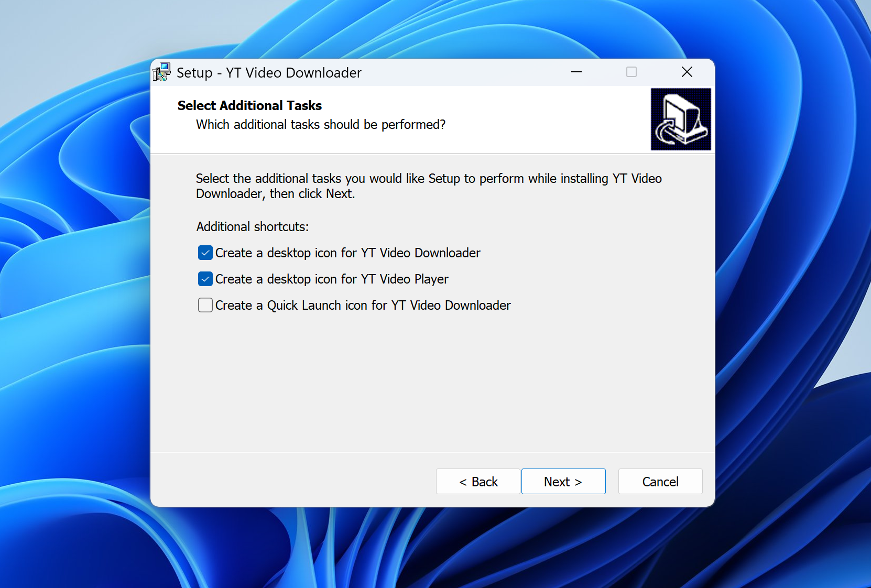Click the grayed-out maximize button
This screenshot has width=871, height=588.
tap(632, 72)
